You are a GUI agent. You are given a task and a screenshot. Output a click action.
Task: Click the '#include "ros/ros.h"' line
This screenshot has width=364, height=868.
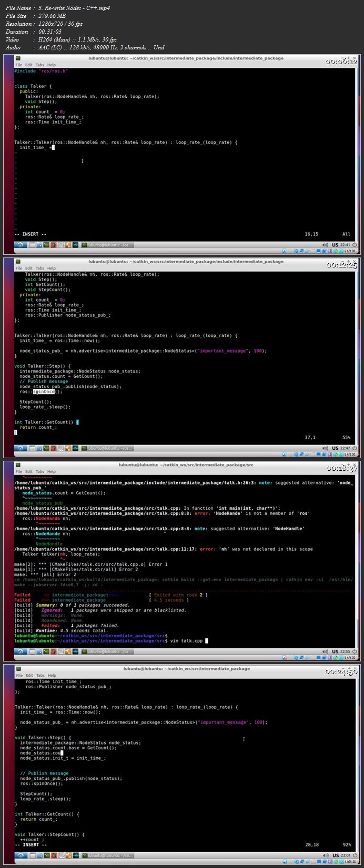pyautogui.click(x=41, y=71)
